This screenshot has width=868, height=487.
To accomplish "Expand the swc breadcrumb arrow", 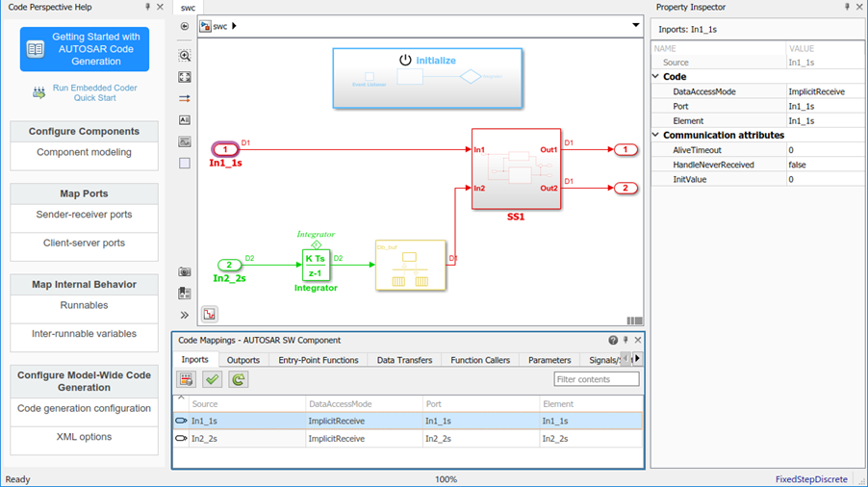I will (234, 26).
